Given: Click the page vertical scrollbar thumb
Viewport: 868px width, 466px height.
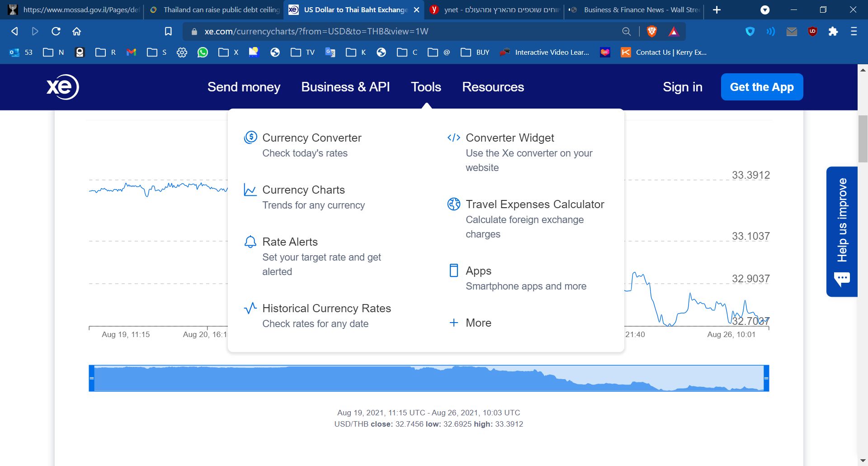Looking at the screenshot, I should tap(863, 139).
